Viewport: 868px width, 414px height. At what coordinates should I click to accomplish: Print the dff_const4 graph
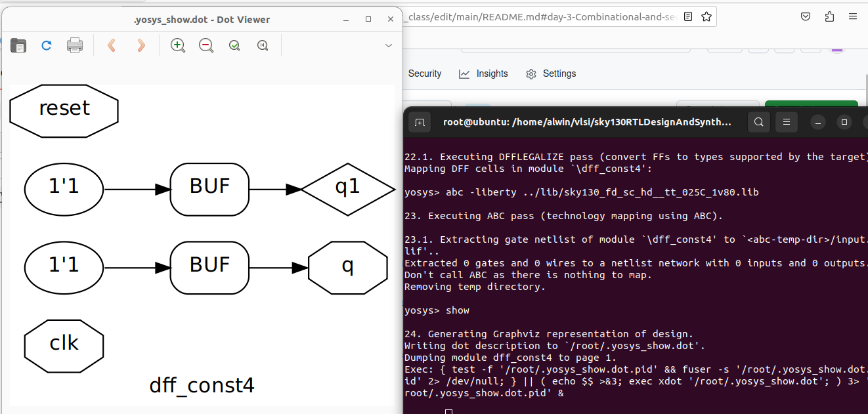tap(74, 45)
